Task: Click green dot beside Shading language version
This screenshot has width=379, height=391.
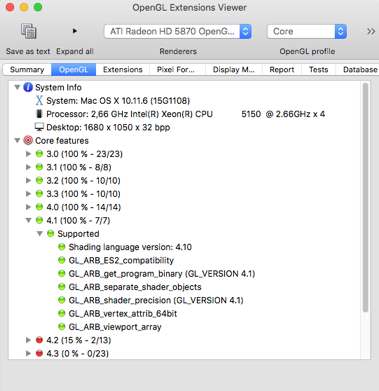Action: coord(61,247)
